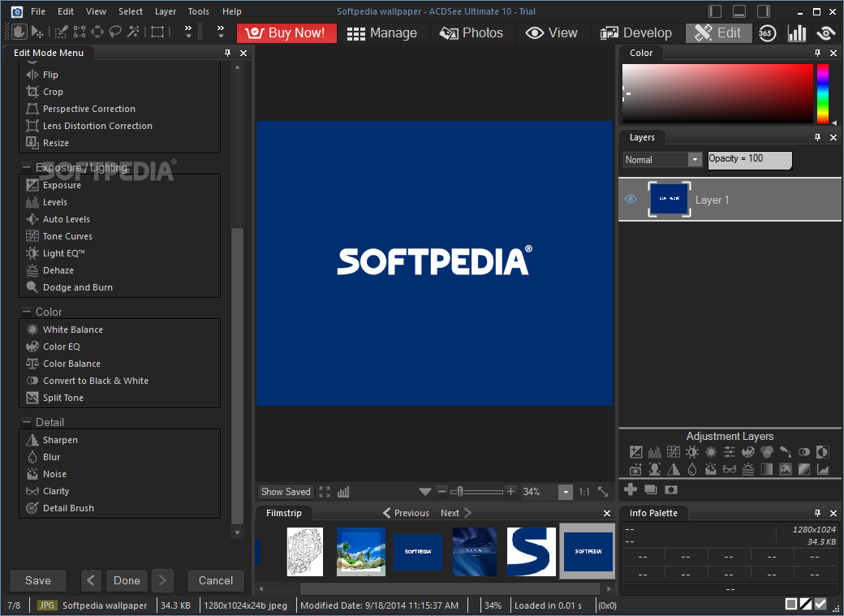Go to Next image in Filmstrip
Viewport: 844px width, 616px height.
[x=456, y=513]
